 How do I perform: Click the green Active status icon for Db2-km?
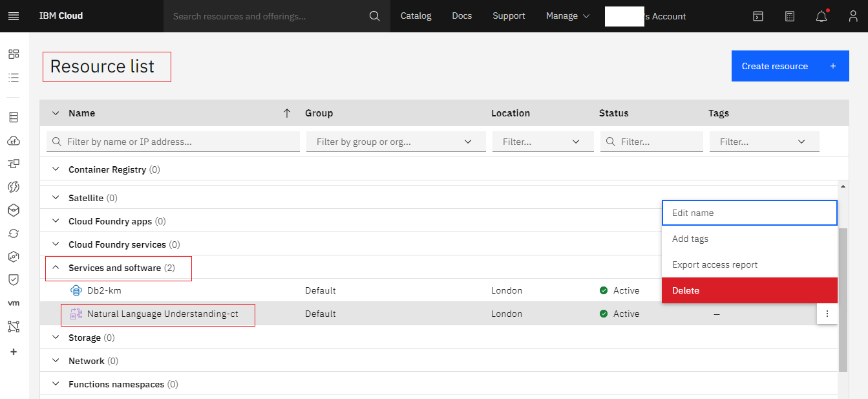(604, 290)
